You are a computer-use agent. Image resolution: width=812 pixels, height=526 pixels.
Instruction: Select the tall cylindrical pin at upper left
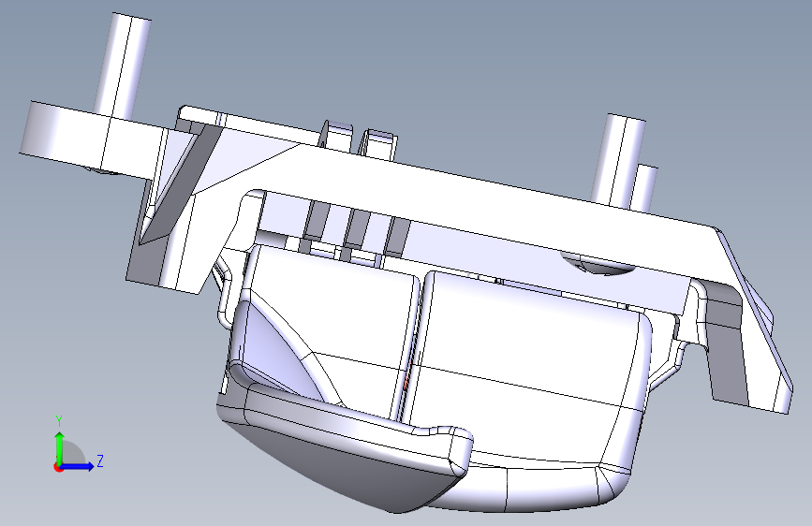tap(122, 67)
